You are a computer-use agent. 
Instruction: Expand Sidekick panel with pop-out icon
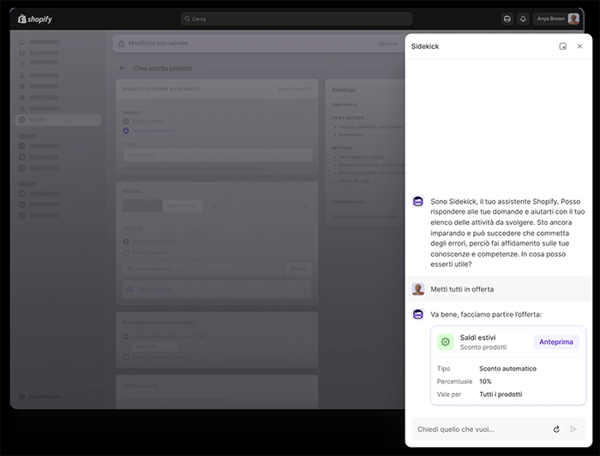point(562,46)
